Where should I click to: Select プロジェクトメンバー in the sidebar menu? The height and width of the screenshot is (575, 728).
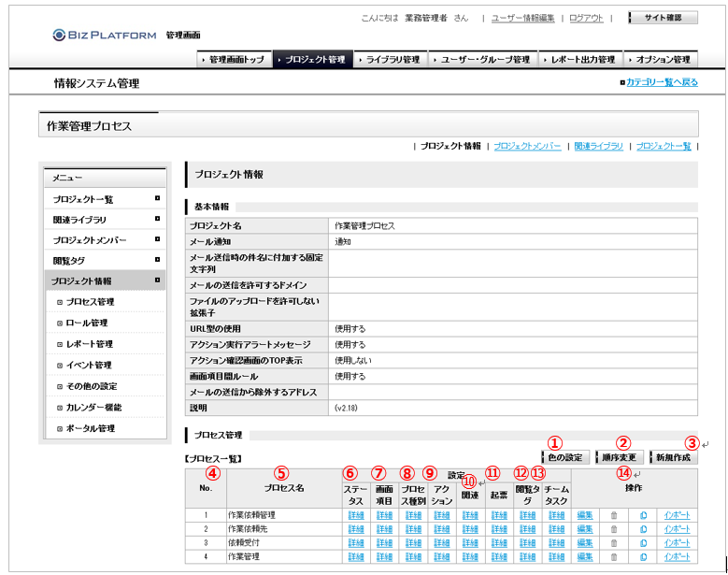click(105, 240)
